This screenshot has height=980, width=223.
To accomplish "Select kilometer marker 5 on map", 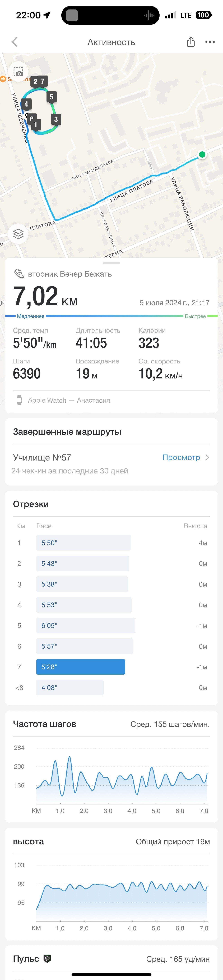I will (x=52, y=97).
